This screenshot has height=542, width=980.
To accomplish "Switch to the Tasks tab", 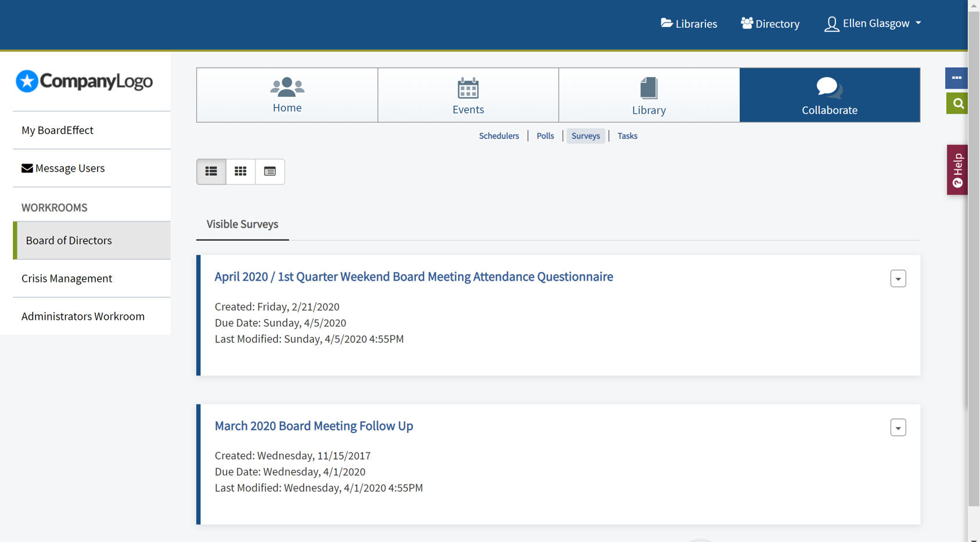I will click(x=627, y=136).
